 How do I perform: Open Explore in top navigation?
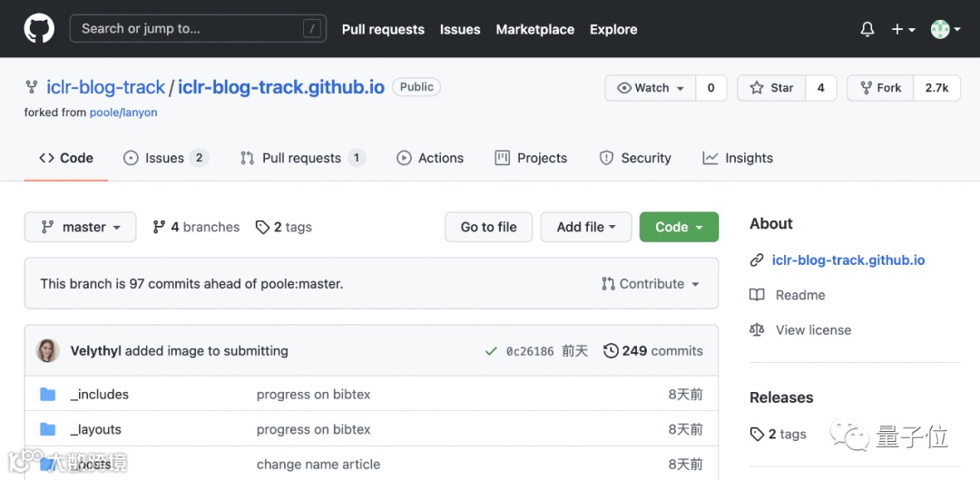pos(613,29)
